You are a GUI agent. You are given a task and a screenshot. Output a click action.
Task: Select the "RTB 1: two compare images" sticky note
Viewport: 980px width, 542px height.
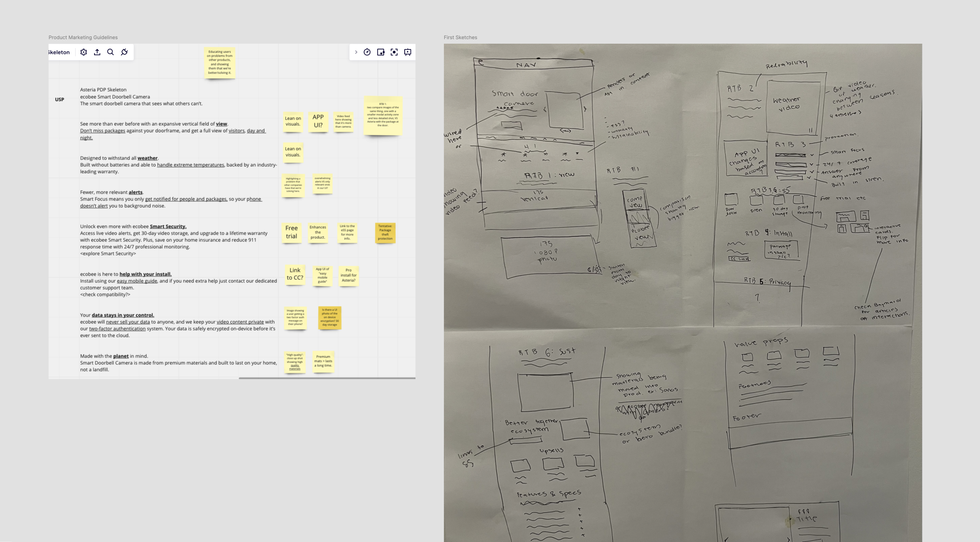click(383, 116)
